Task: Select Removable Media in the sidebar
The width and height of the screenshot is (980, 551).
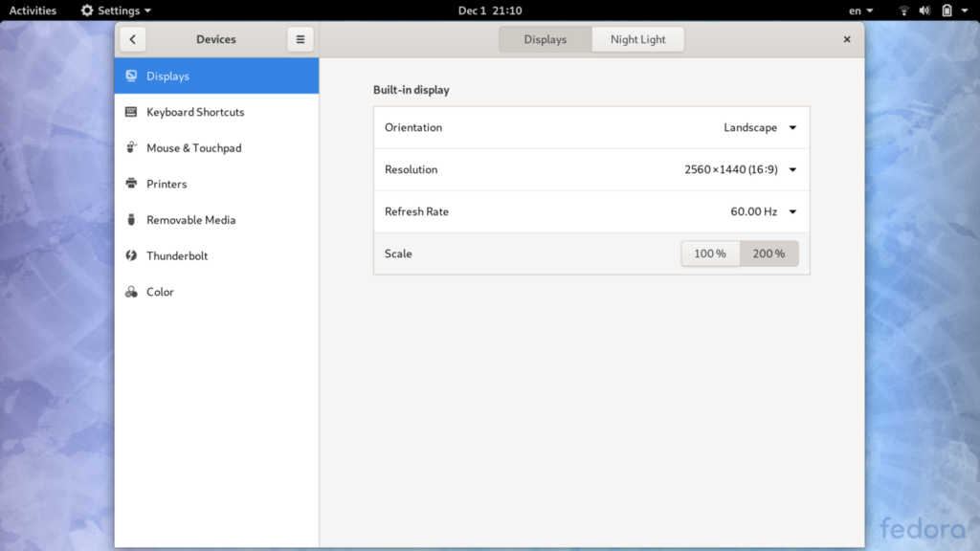Action: click(216, 220)
